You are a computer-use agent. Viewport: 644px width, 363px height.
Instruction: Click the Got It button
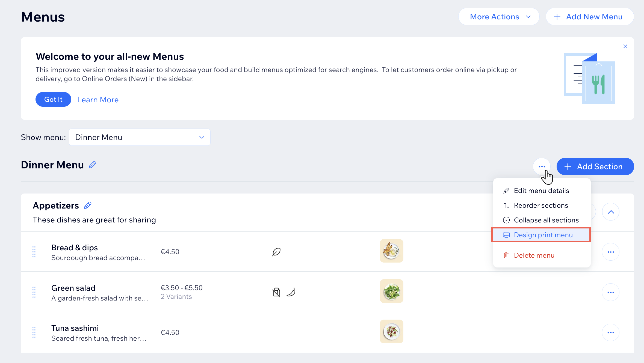pos(53,99)
